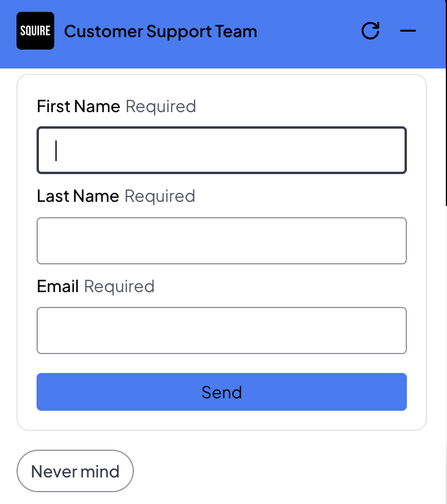
Task: Click the Required label beside Email
Action: coord(119,286)
